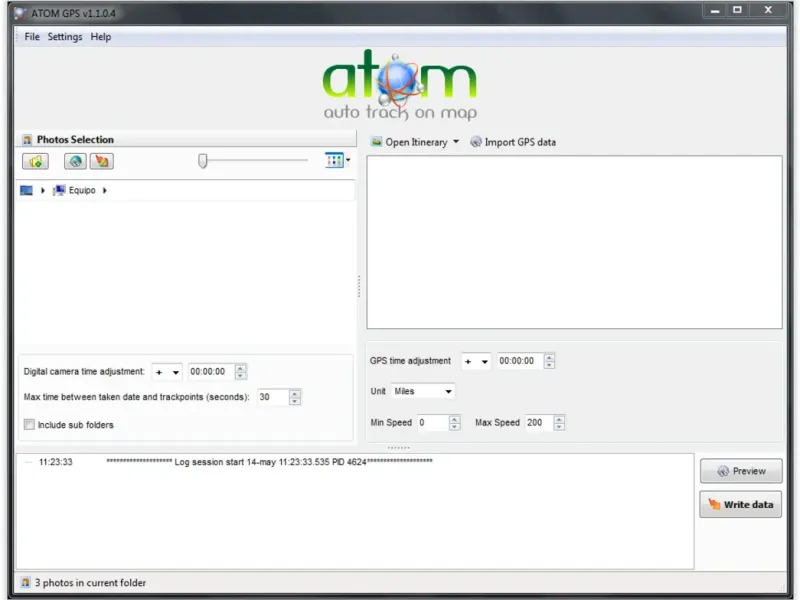The image size is (800, 600).
Task: Click the log session start entry
Action: [x=269, y=462]
